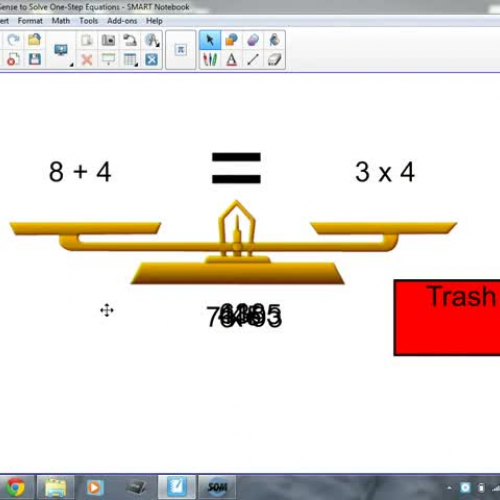Open the Add-ons menu

pos(122,21)
